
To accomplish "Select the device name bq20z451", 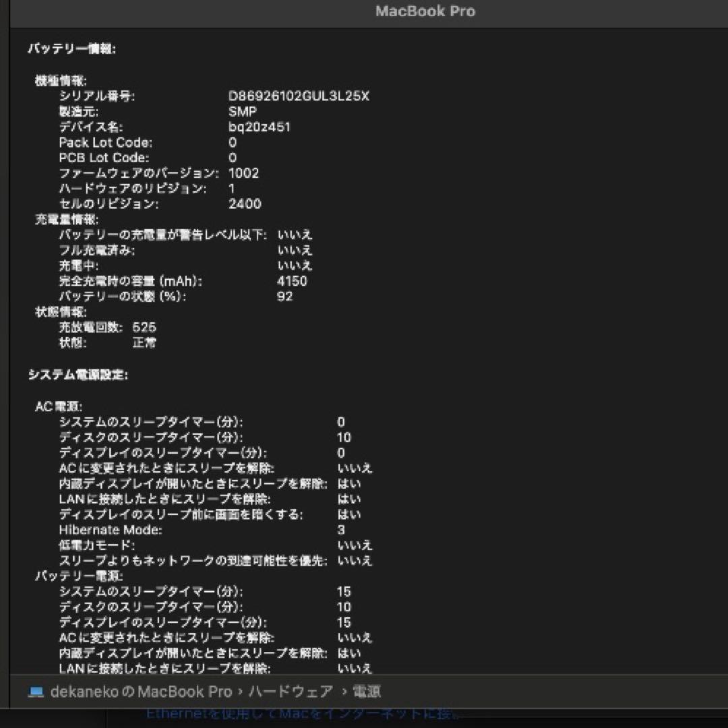I will click(x=261, y=126).
